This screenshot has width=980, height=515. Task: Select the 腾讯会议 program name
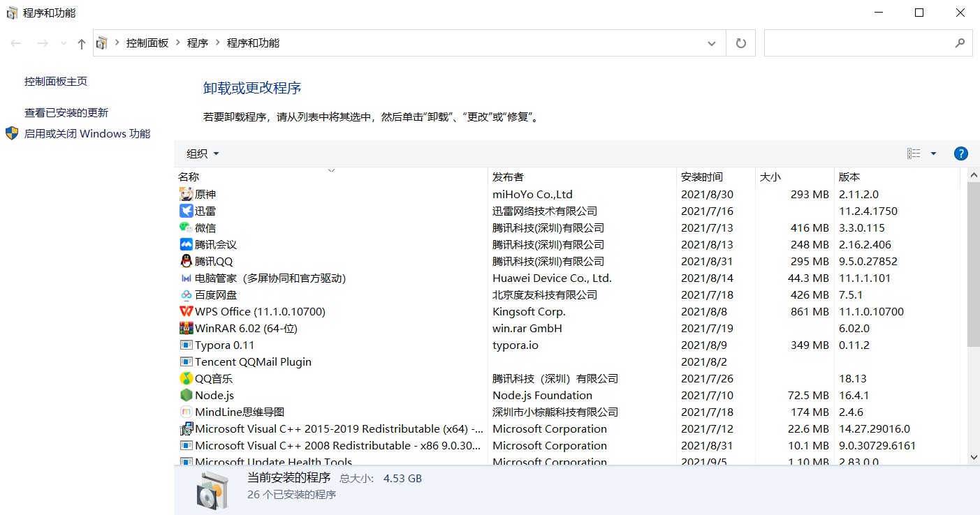216,245
